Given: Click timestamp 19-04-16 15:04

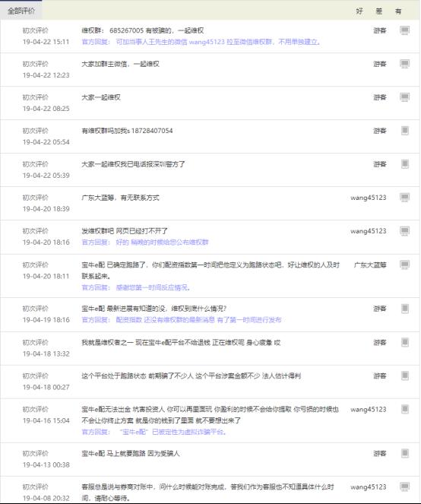Looking at the screenshot, I should tap(46, 420).
